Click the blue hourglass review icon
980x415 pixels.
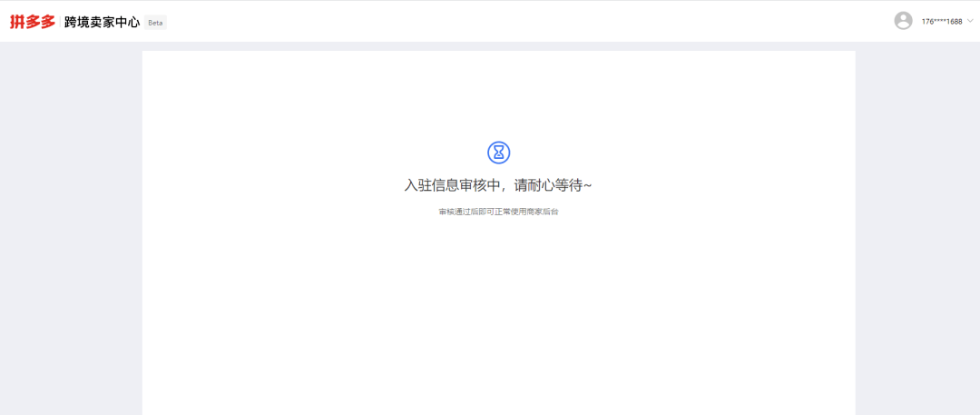[499, 152]
